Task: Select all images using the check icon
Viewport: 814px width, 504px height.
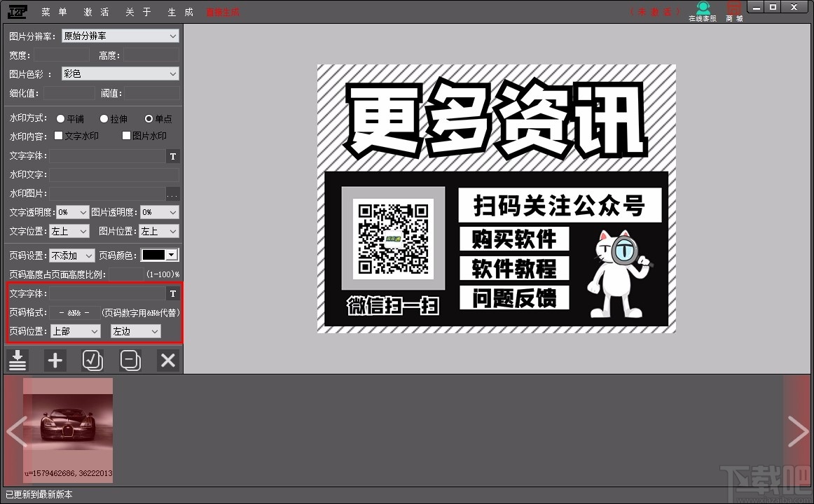Action: coord(92,360)
